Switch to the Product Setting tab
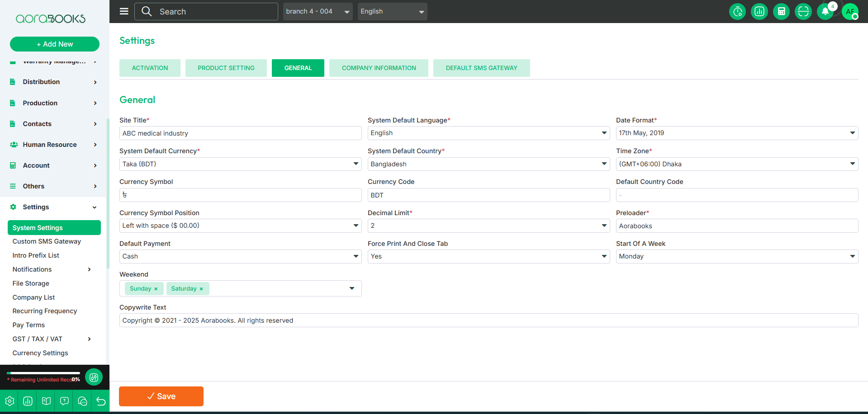Viewport: 868px width, 414px height. pos(226,68)
